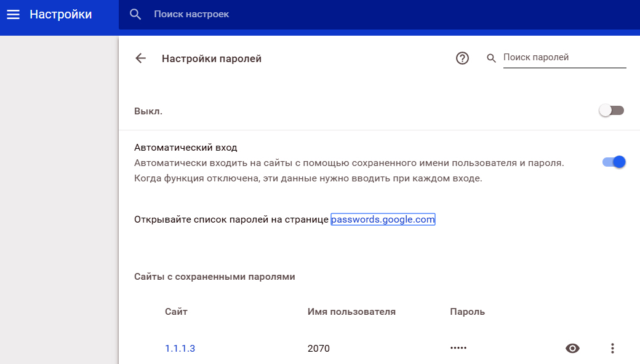Open the hamburger main menu

point(14,14)
